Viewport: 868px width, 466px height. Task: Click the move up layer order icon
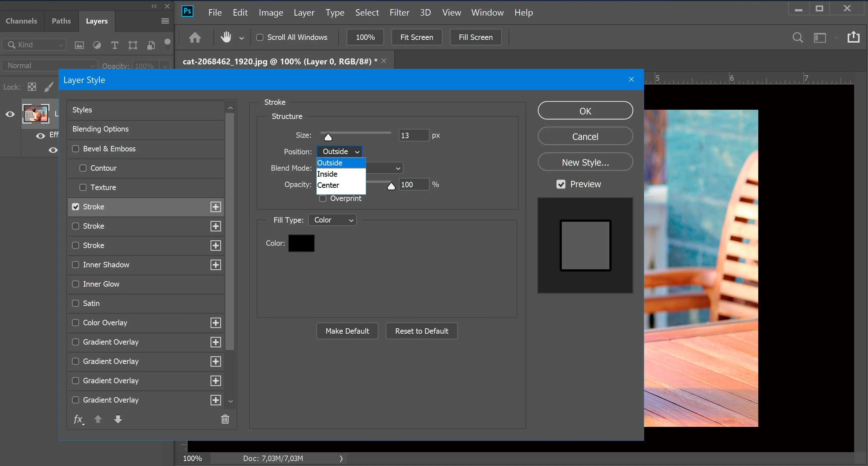pyautogui.click(x=98, y=419)
